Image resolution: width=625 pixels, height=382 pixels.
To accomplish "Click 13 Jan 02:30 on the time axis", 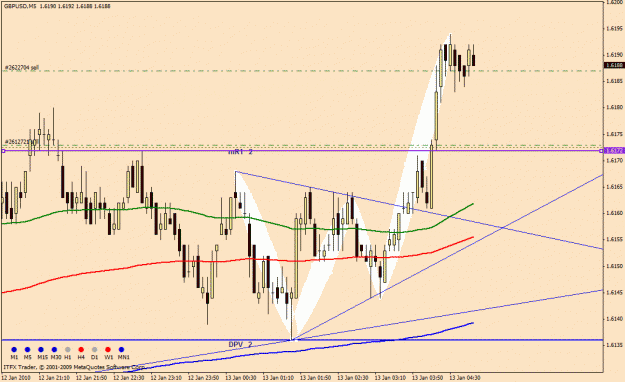I will click(x=353, y=377).
